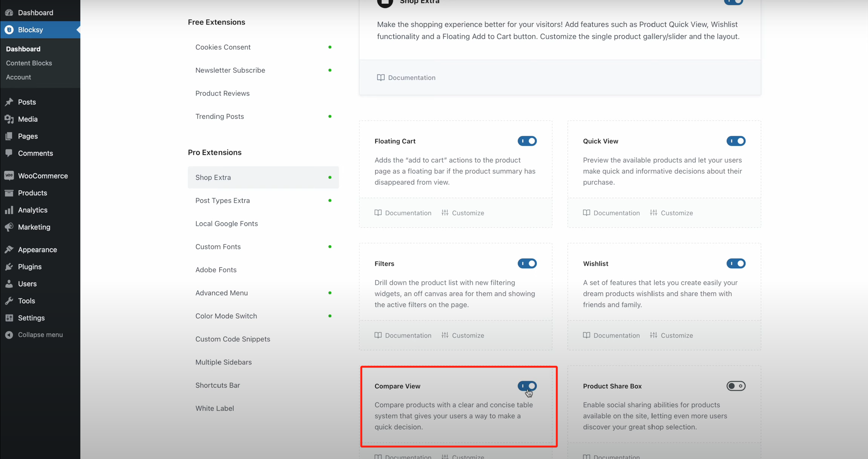Select the Appearance brush icon
This screenshot has width=868, height=459.
[9, 249]
